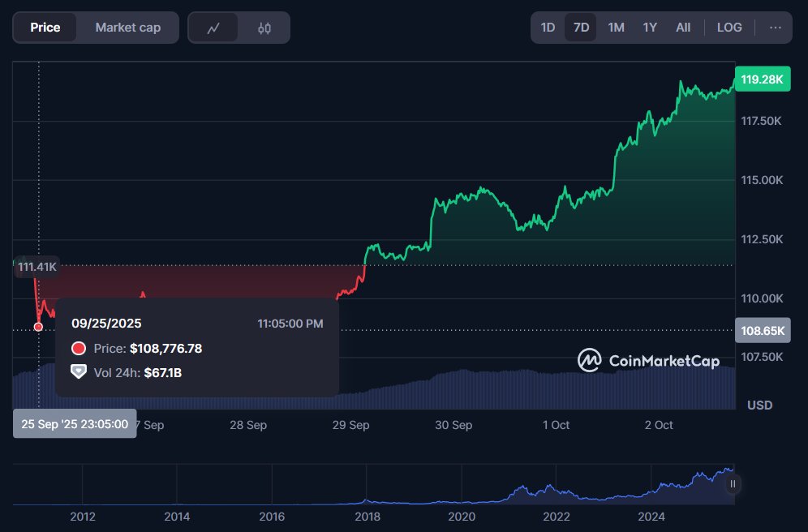Select the Price tab

click(45, 28)
